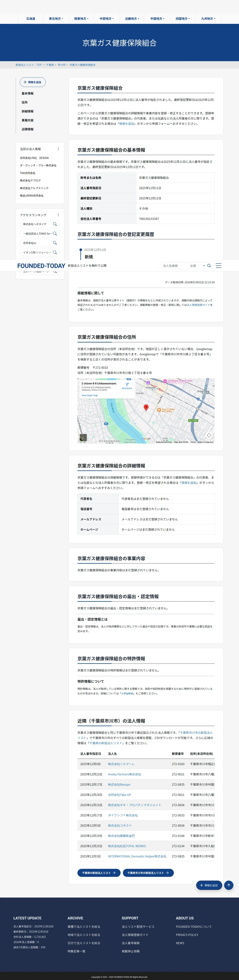Open 株式会社アルプスリンク in the featured list
The image size is (239, 980).
[x=34, y=188]
